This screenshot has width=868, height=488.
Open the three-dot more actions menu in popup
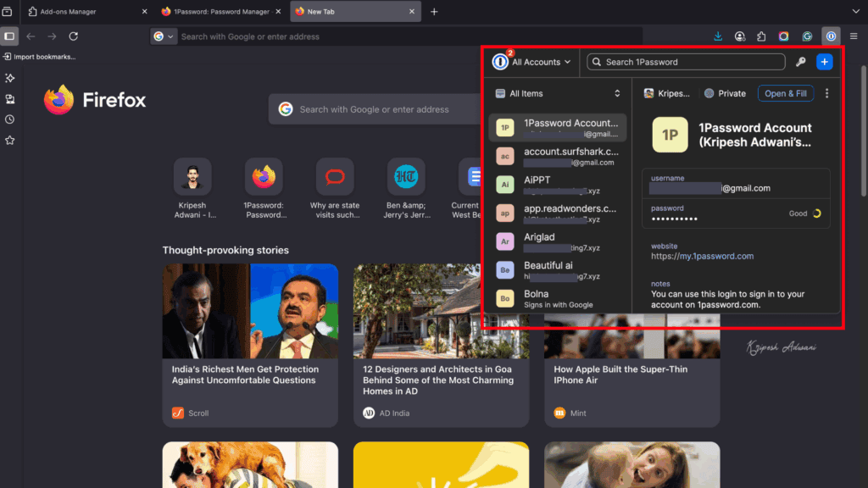coord(826,93)
